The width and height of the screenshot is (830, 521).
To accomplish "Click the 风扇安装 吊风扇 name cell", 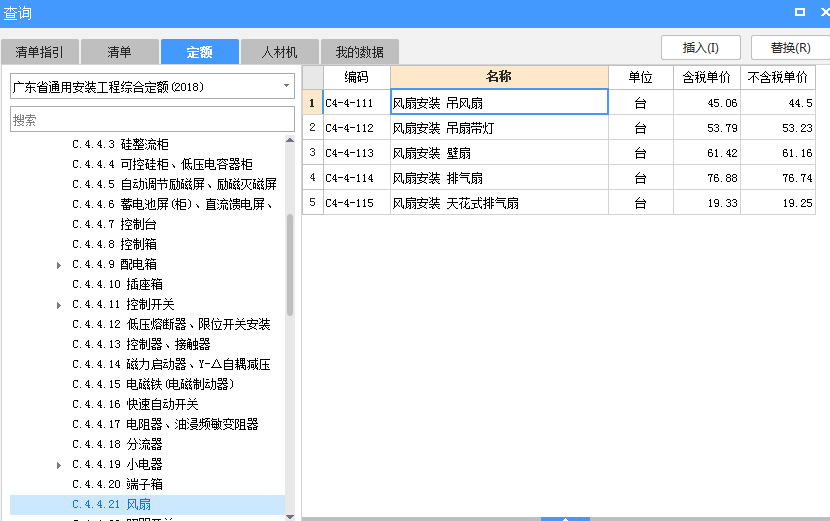I will pyautogui.click(x=499, y=102).
